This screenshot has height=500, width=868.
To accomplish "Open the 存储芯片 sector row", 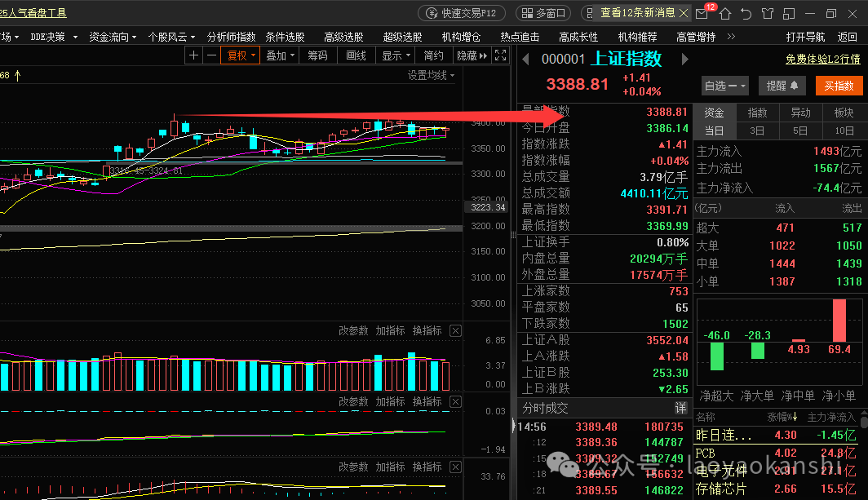I will tap(777, 489).
